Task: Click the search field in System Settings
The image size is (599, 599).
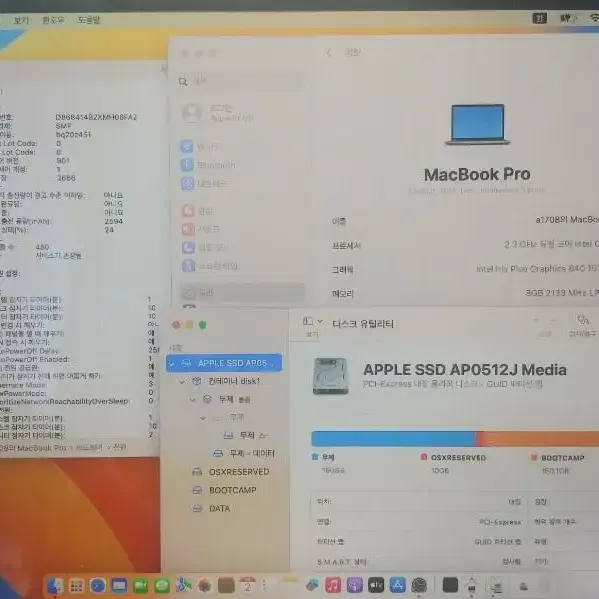Action: tap(241, 81)
